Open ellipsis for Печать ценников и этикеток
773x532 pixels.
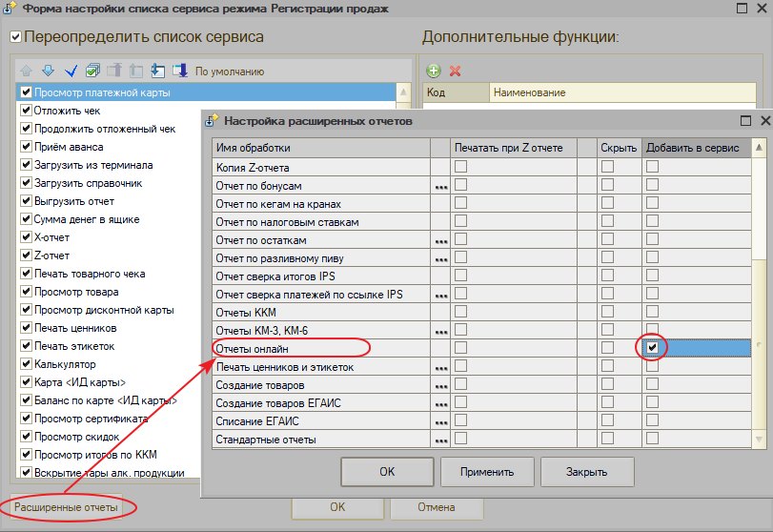(441, 368)
